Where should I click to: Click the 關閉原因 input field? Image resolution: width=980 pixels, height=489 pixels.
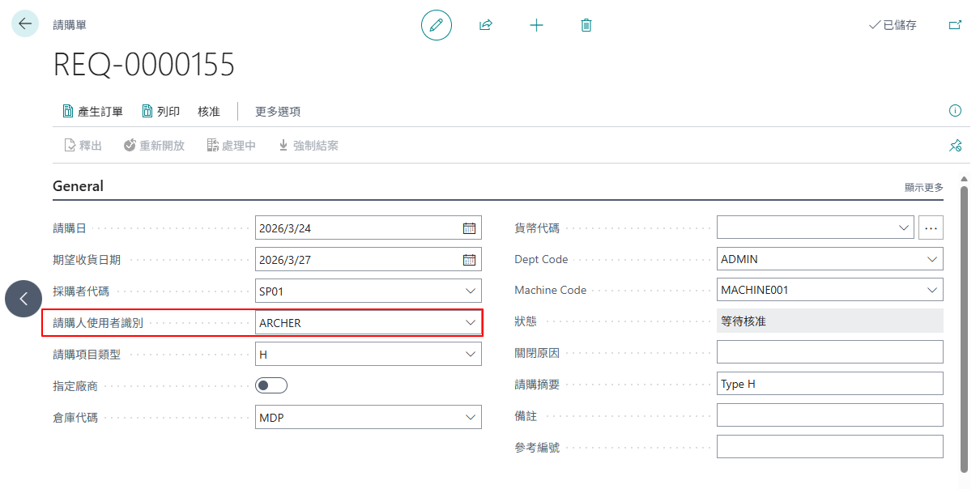(830, 352)
